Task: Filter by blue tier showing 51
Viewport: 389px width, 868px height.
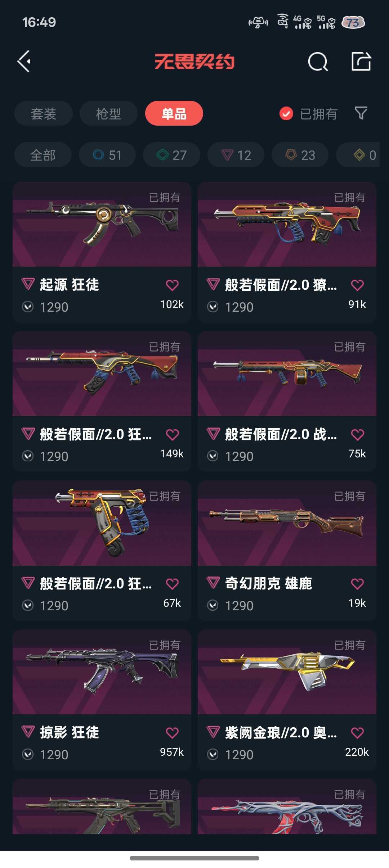Action: pos(107,155)
